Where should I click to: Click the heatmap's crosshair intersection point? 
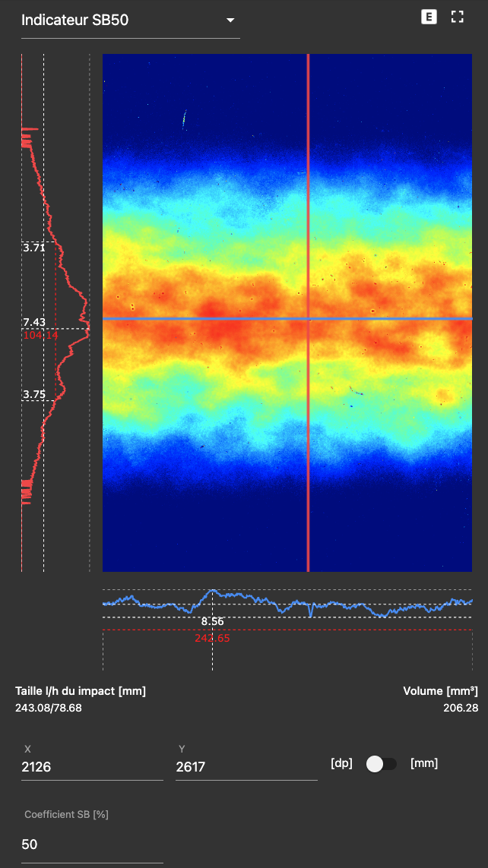[x=308, y=318]
